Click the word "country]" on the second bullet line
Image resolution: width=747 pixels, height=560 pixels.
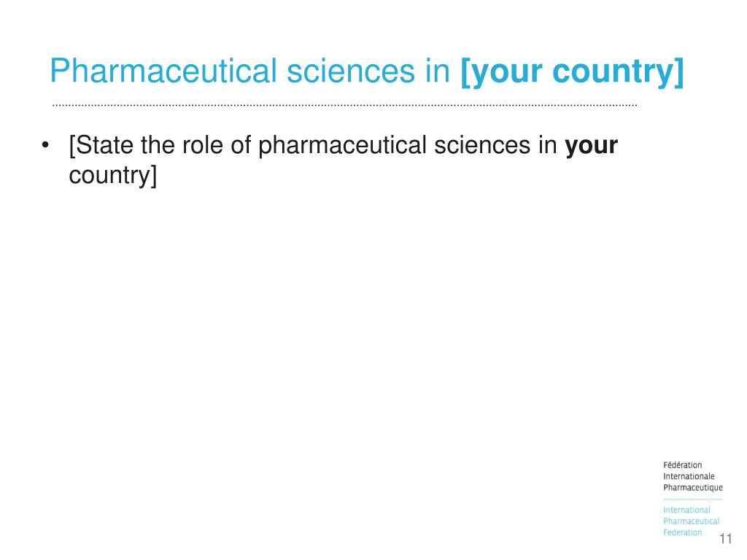tap(113, 175)
